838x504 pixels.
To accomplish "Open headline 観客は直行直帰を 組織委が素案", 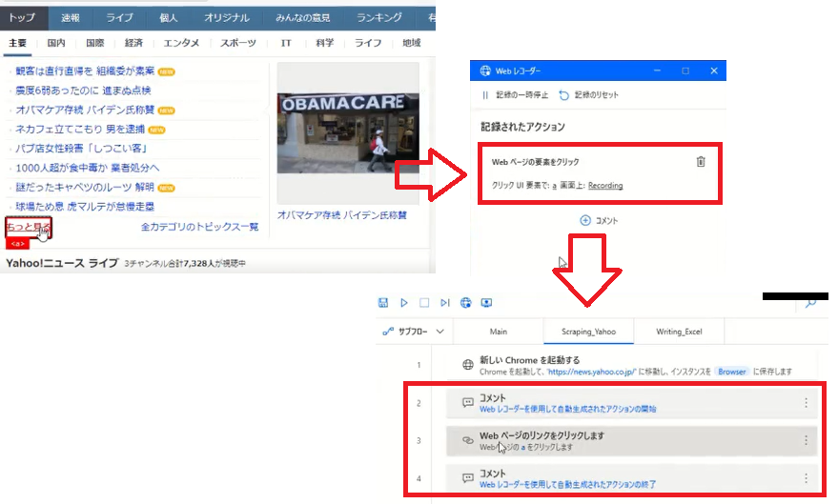I will click(85, 71).
